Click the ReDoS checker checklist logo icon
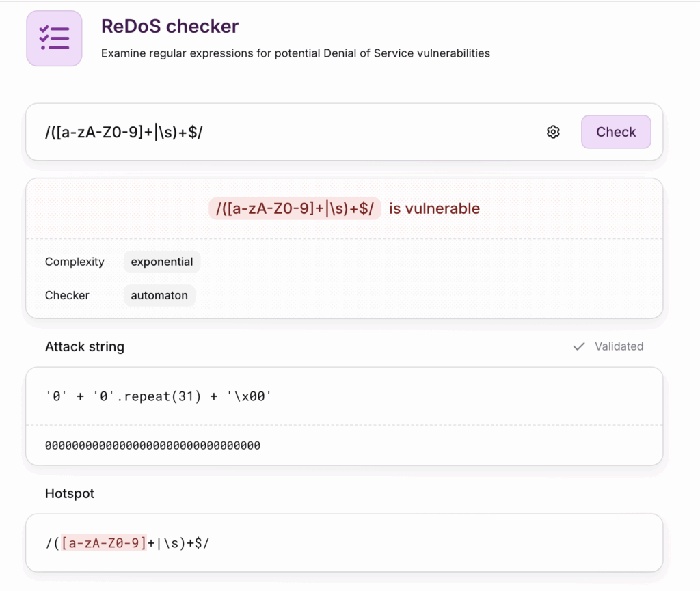 pos(54,38)
